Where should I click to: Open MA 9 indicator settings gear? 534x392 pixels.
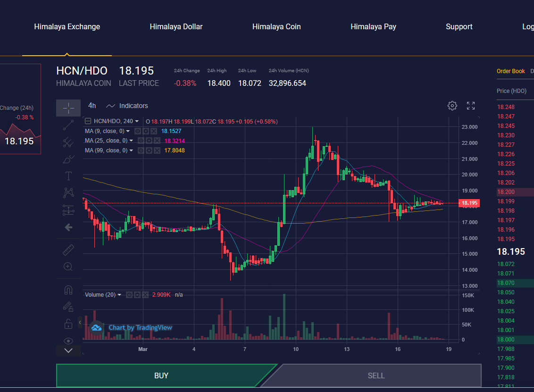click(x=146, y=131)
